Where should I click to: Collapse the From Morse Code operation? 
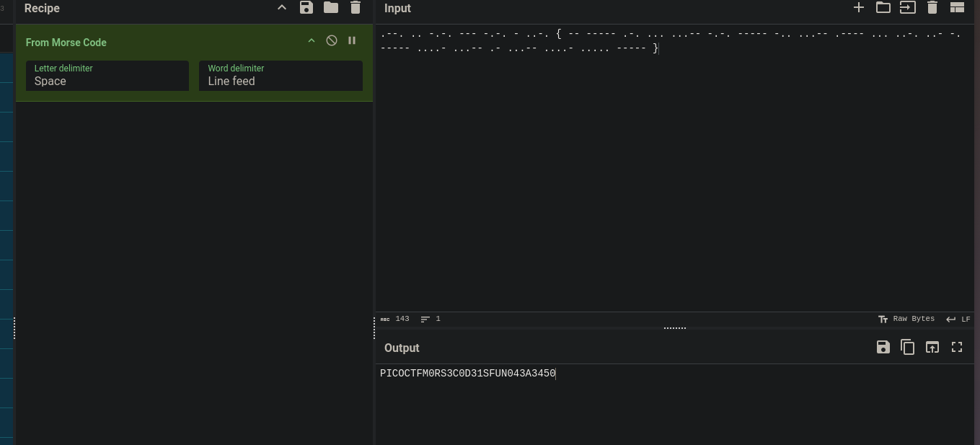click(312, 41)
